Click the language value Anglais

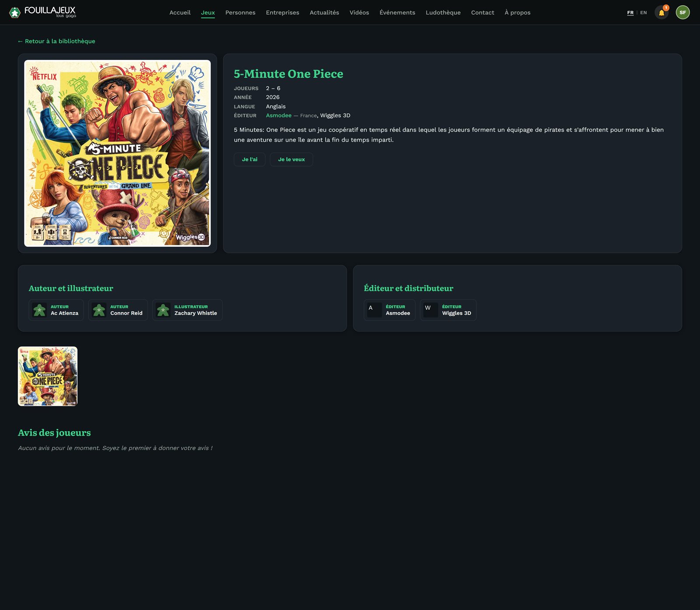click(x=276, y=106)
